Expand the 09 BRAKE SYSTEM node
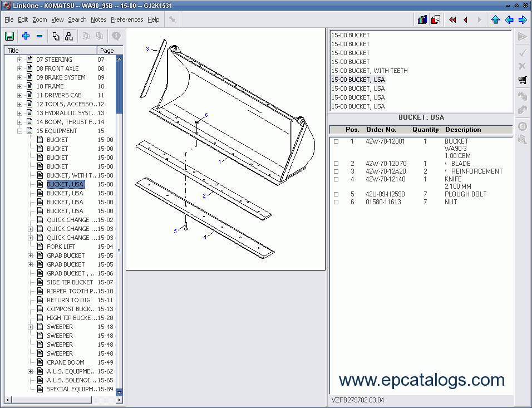 point(19,77)
